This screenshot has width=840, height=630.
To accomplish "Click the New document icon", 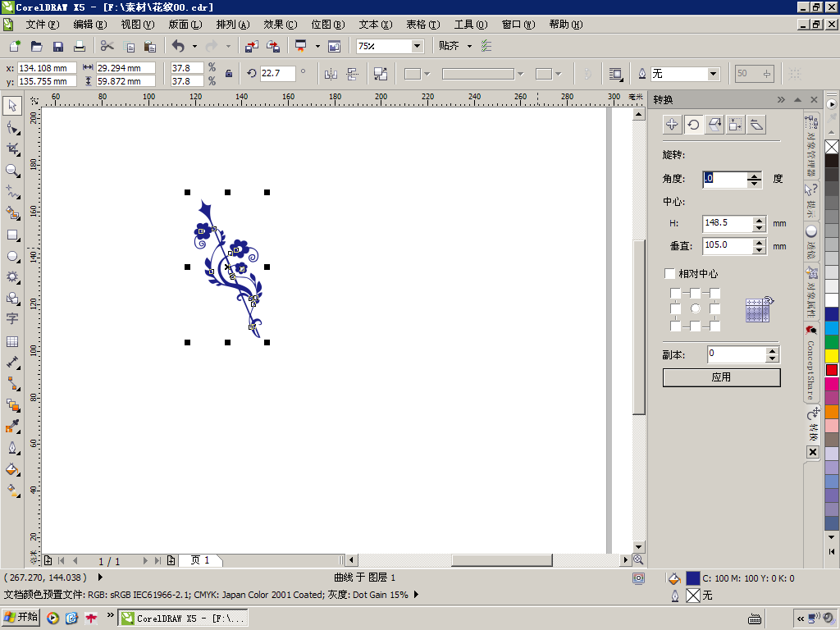I will (15, 46).
